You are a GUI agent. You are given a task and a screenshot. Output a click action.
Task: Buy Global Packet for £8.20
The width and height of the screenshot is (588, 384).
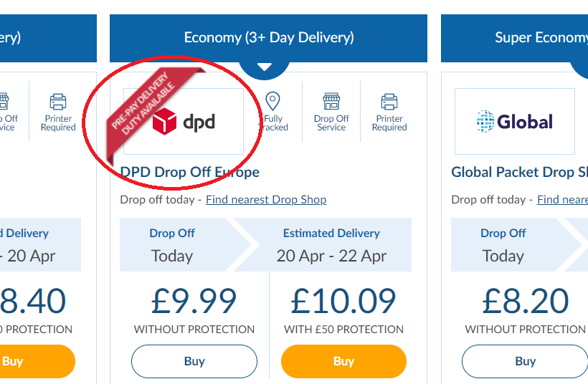525,362
